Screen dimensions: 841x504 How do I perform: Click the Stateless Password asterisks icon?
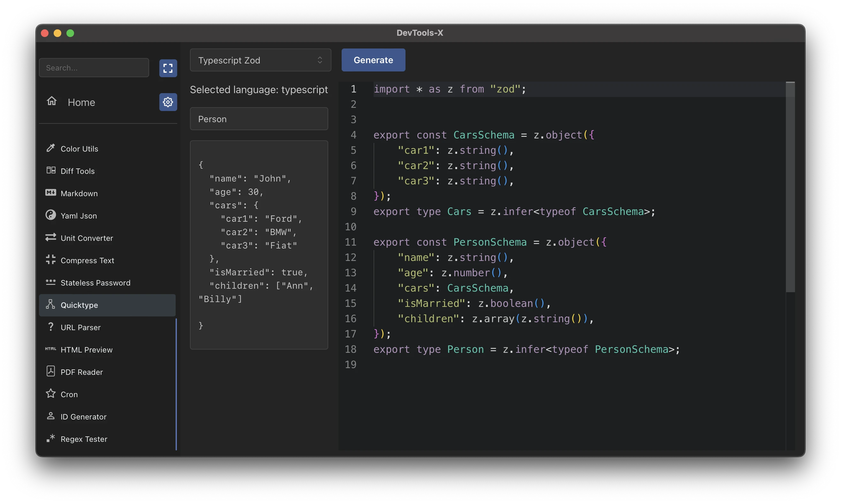click(x=51, y=283)
